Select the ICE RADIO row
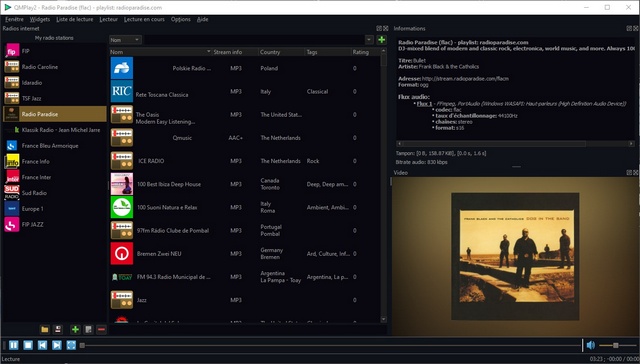The height and width of the screenshot is (364, 640). coord(244,161)
